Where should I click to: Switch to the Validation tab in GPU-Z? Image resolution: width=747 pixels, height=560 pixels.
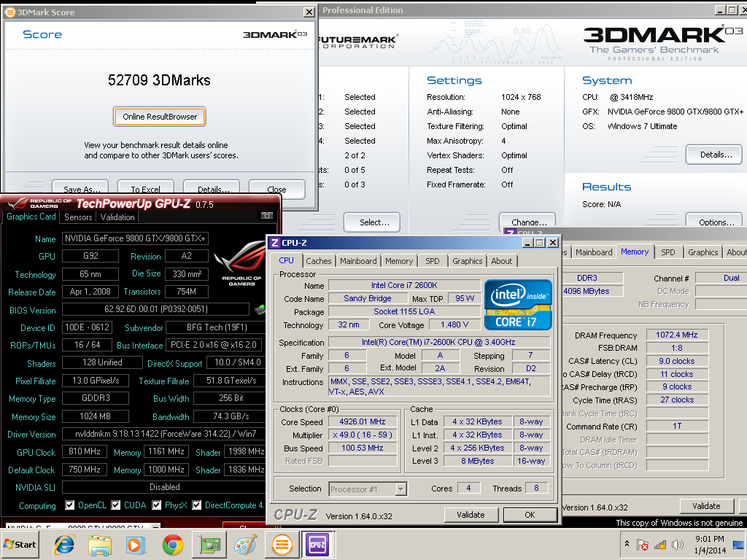tap(117, 217)
